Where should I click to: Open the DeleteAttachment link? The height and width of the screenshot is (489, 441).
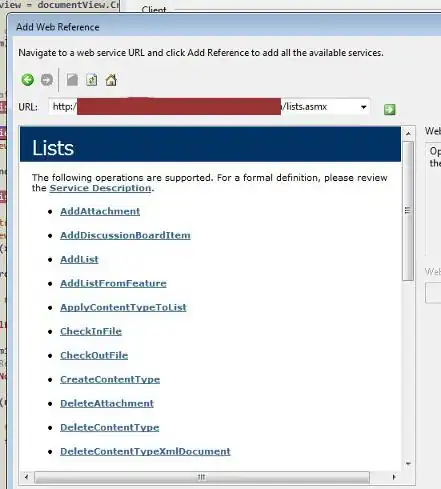pos(107,403)
